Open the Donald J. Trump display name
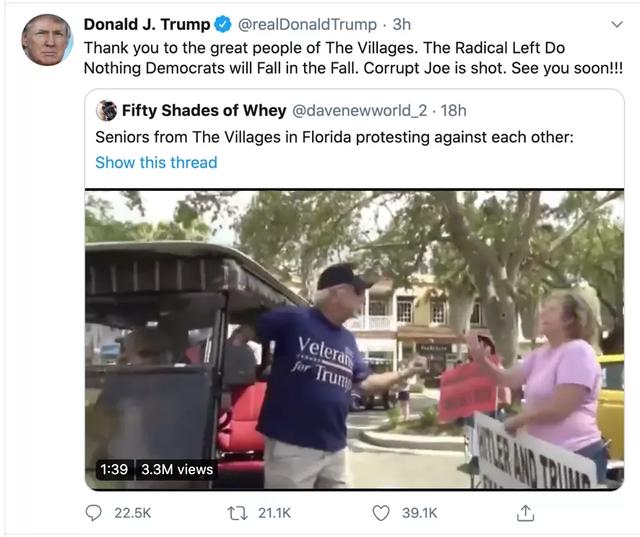This screenshot has width=640, height=537. (147, 24)
